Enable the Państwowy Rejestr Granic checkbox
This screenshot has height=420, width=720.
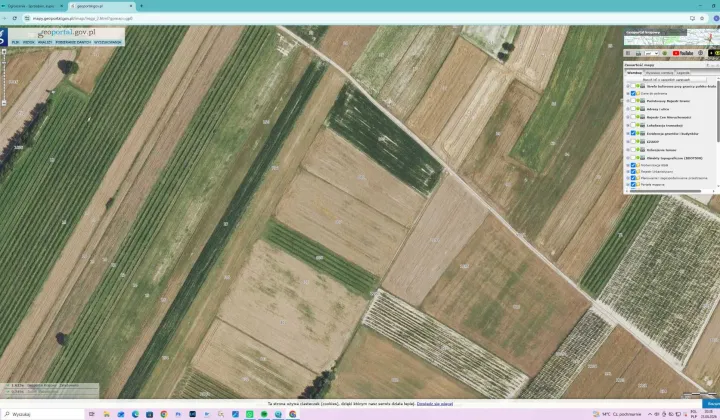[x=633, y=101]
